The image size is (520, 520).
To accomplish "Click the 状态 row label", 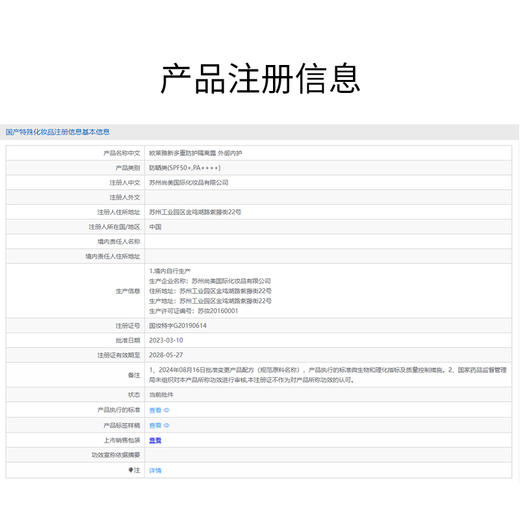I will [134, 395].
